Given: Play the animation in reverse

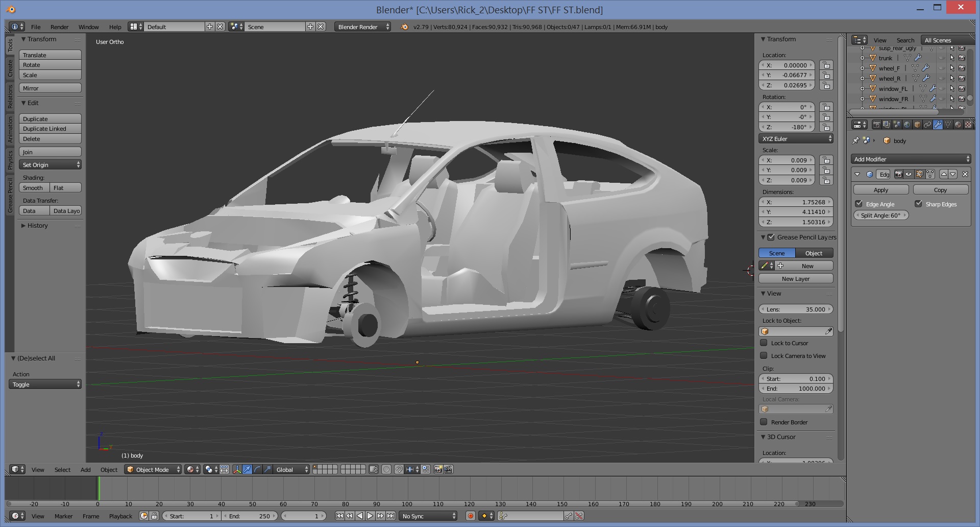Looking at the screenshot, I should (360, 516).
